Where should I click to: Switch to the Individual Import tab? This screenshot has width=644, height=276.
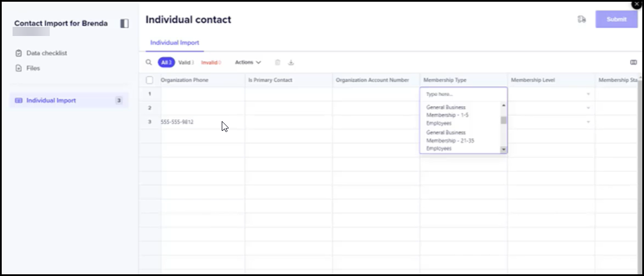coord(174,43)
